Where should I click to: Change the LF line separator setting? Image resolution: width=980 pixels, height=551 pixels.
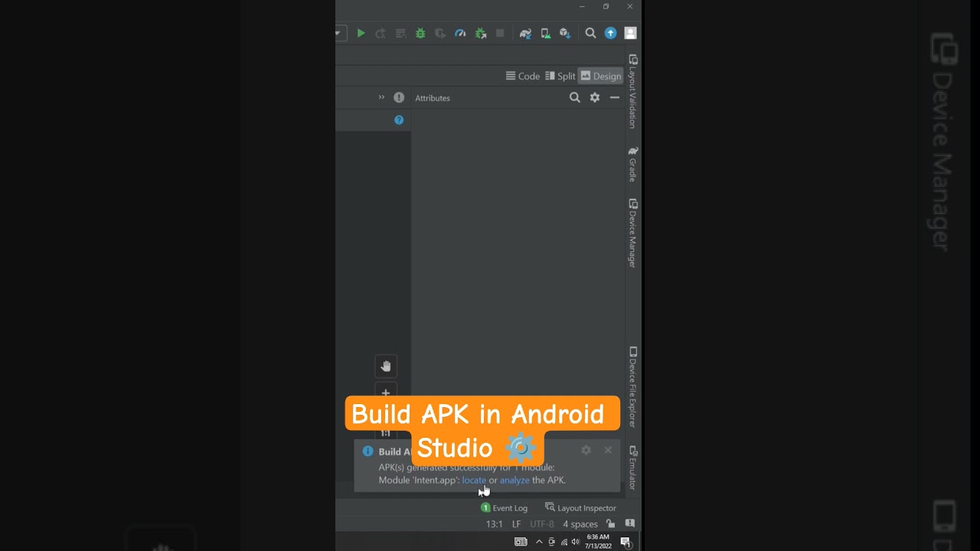coord(517,524)
